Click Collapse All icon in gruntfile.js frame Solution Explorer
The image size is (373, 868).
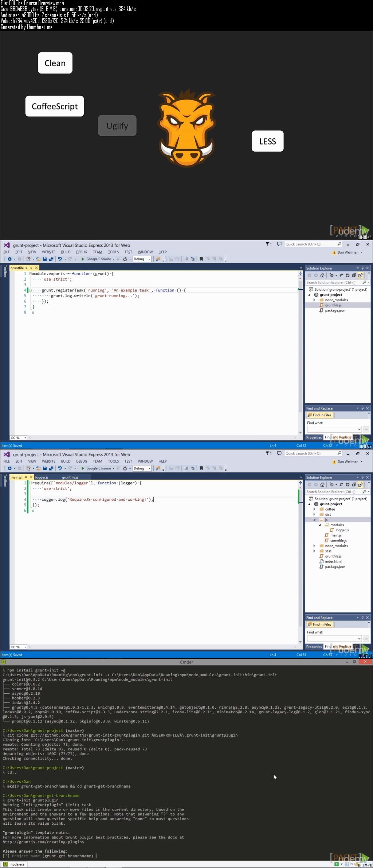click(x=354, y=276)
